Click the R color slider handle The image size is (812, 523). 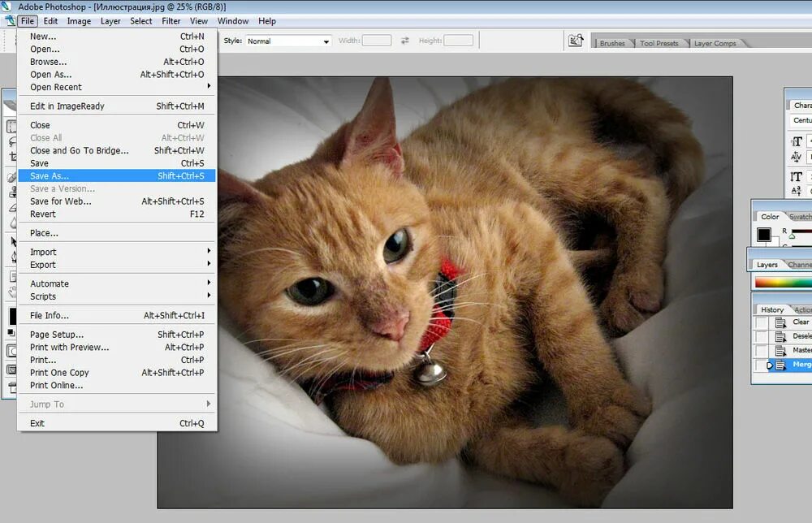pyautogui.click(x=792, y=236)
